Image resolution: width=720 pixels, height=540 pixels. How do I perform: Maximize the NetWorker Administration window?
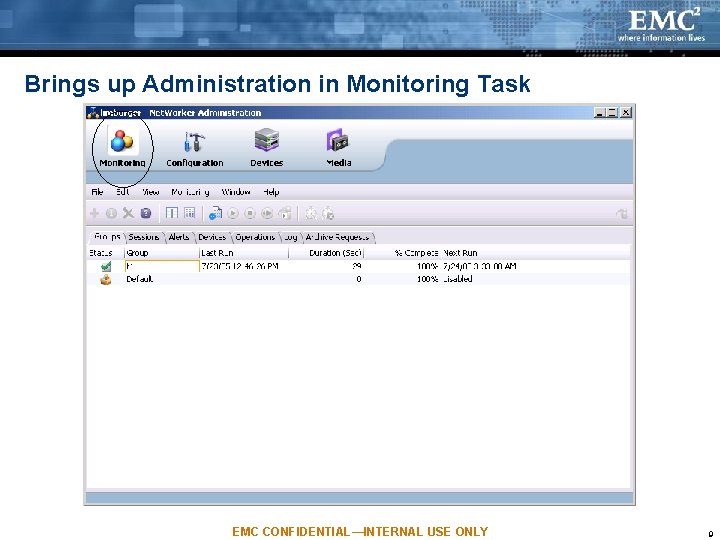pos(612,112)
